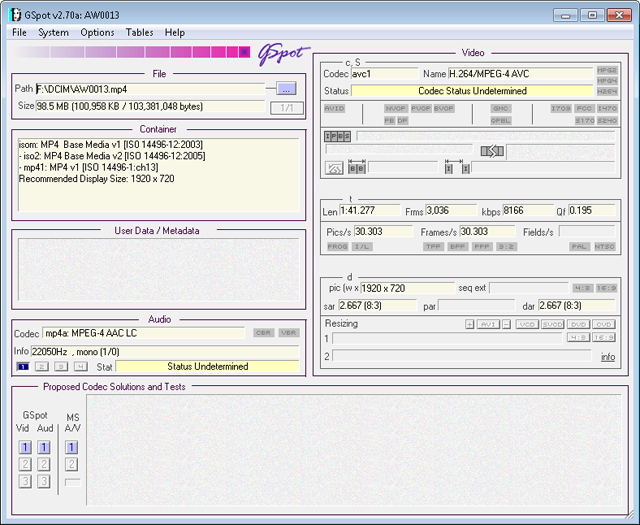Image resolution: width=640 pixels, height=525 pixels.
Task: Open the Tables menu
Action: click(x=140, y=33)
